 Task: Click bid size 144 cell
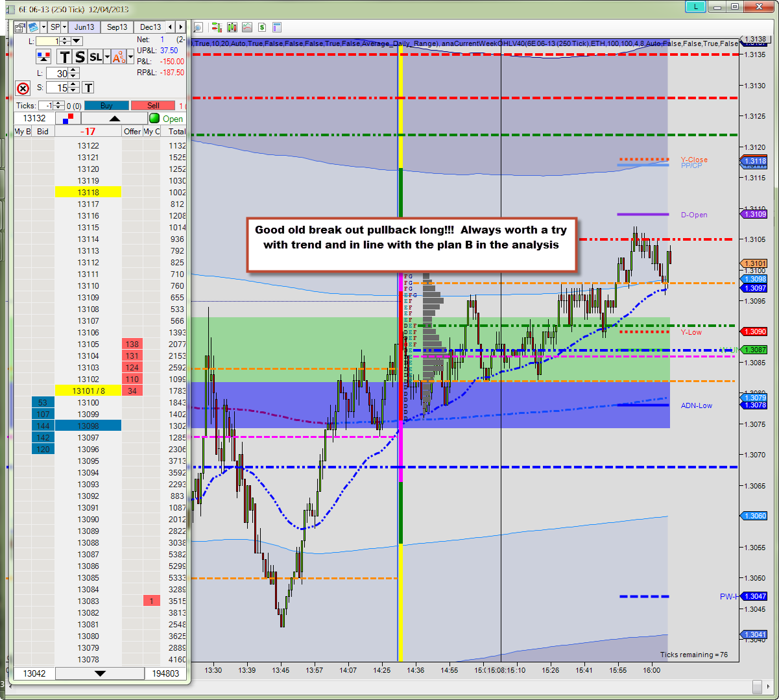point(43,426)
